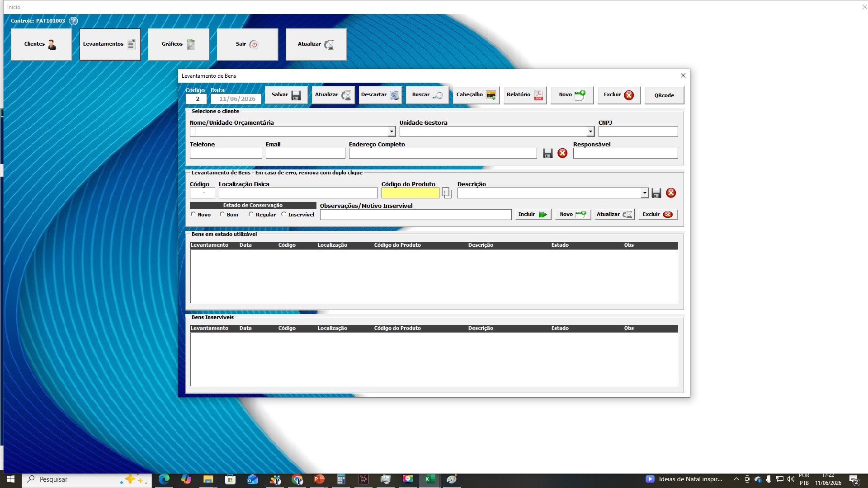Viewport: 868px width, 488px height.
Task: Open the Windows Start menu
Action: point(11,479)
